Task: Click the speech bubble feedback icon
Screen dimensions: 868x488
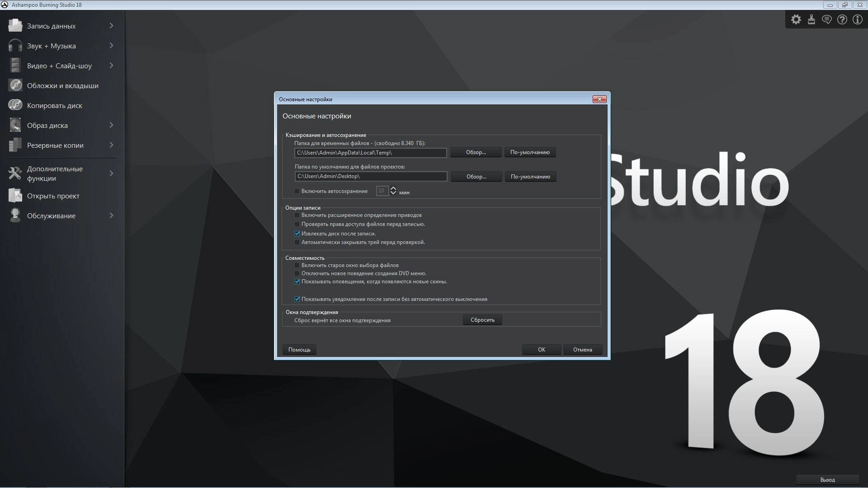Action: point(827,19)
